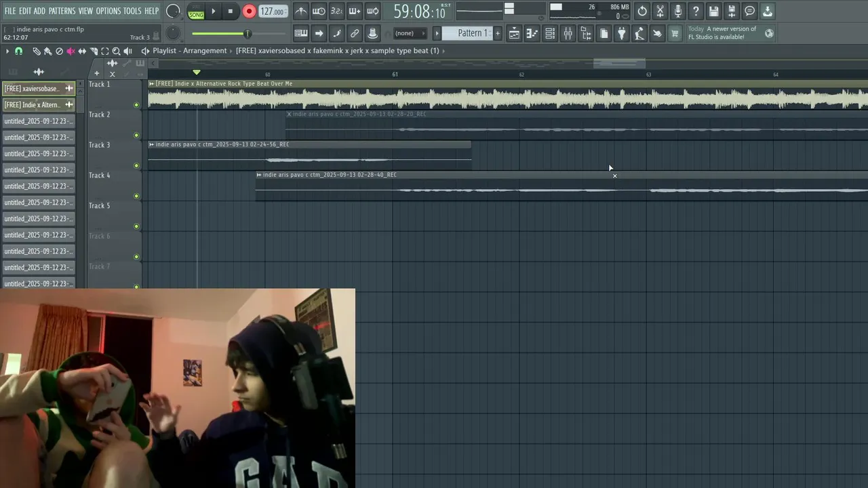Open the TOOLS menu
868x488 pixels.
132,11
